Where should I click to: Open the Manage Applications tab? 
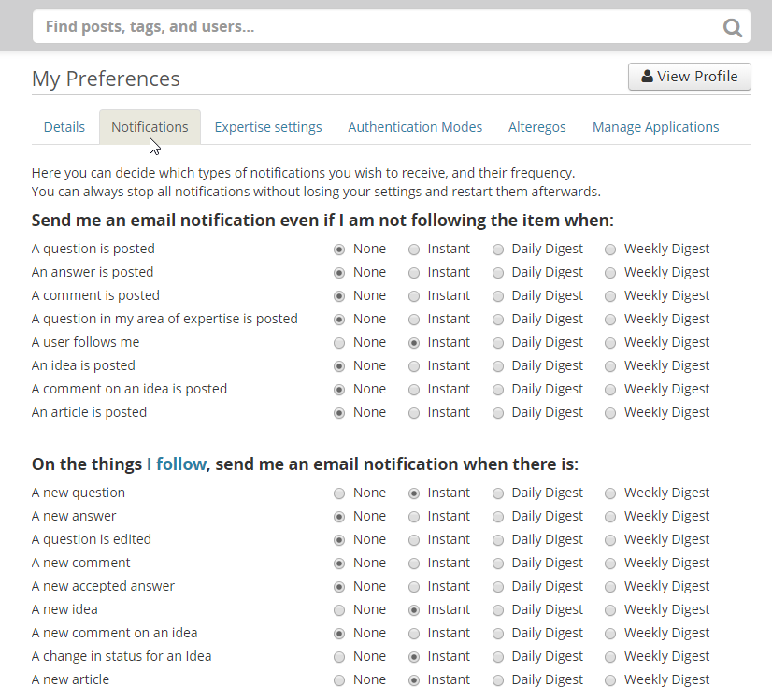coord(655,127)
